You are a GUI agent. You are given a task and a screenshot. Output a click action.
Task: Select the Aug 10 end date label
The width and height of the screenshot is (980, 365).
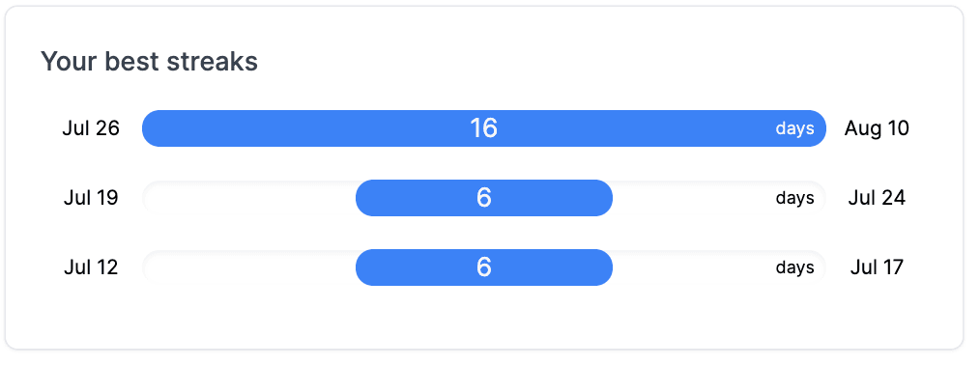click(877, 128)
